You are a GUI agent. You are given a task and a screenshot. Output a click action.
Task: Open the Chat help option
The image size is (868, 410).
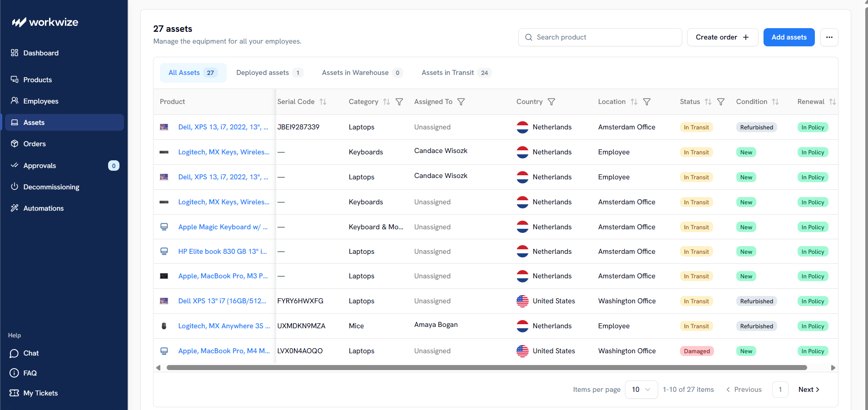[24, 353]
